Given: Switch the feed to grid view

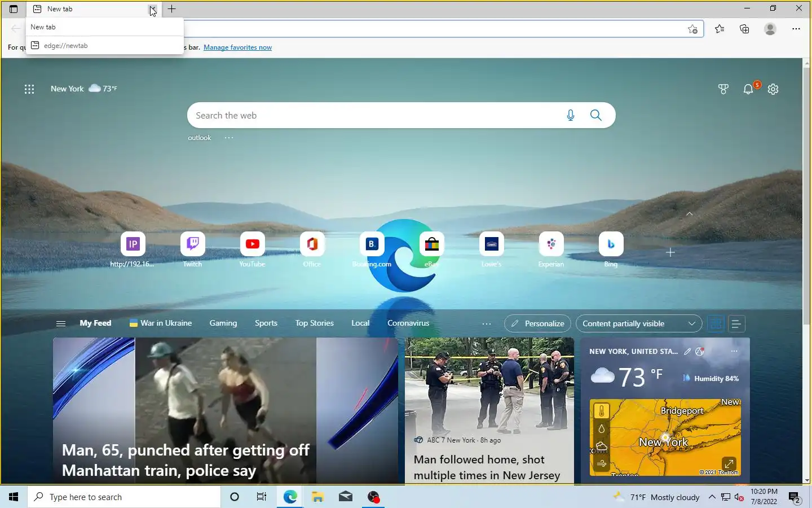Looking at the screenshot, I should 716,323.
